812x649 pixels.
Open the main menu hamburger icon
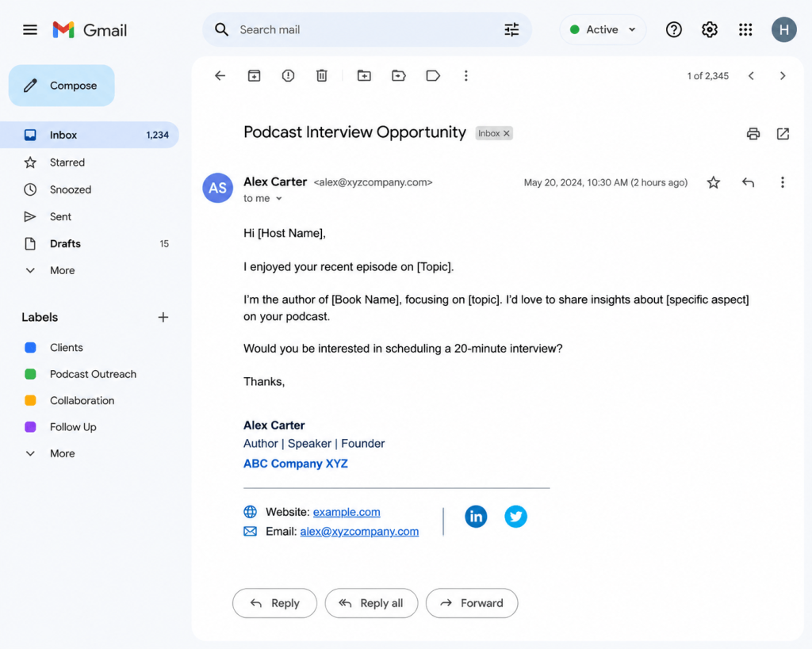30,30
